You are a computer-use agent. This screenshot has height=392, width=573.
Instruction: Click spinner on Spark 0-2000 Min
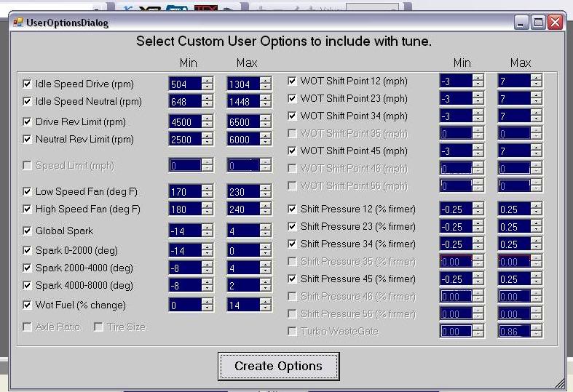point(208,251)
